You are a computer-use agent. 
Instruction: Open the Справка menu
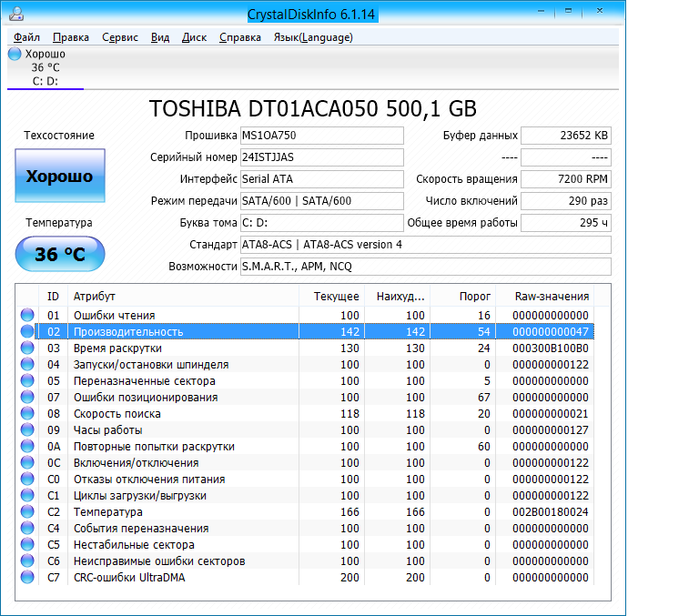click(x=240, y=37)
